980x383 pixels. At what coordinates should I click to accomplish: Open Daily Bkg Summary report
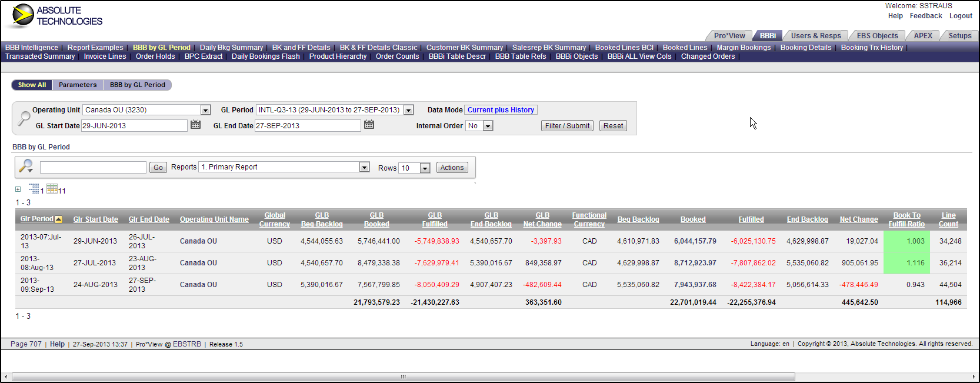(x=231, y=48)
